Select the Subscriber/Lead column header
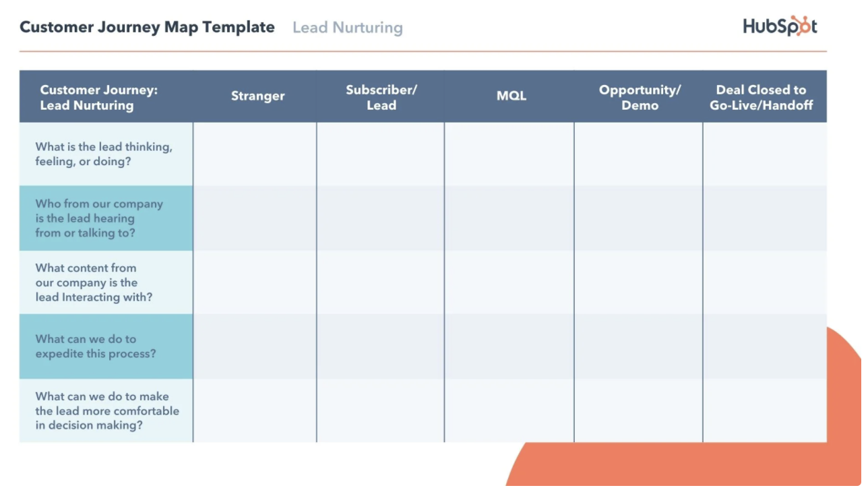 [381, 96]
